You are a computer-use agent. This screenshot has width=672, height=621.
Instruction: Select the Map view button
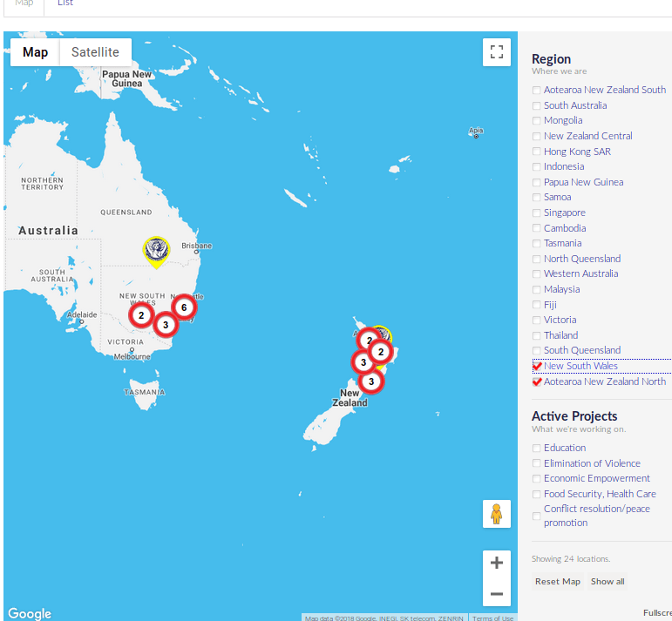tap(35, 52)
